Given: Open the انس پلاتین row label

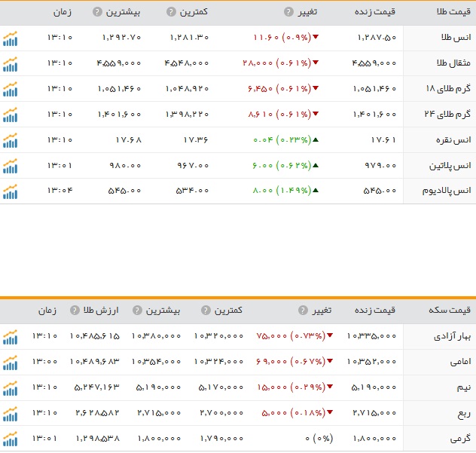Looking at the screenshot, I should point(450,166).
